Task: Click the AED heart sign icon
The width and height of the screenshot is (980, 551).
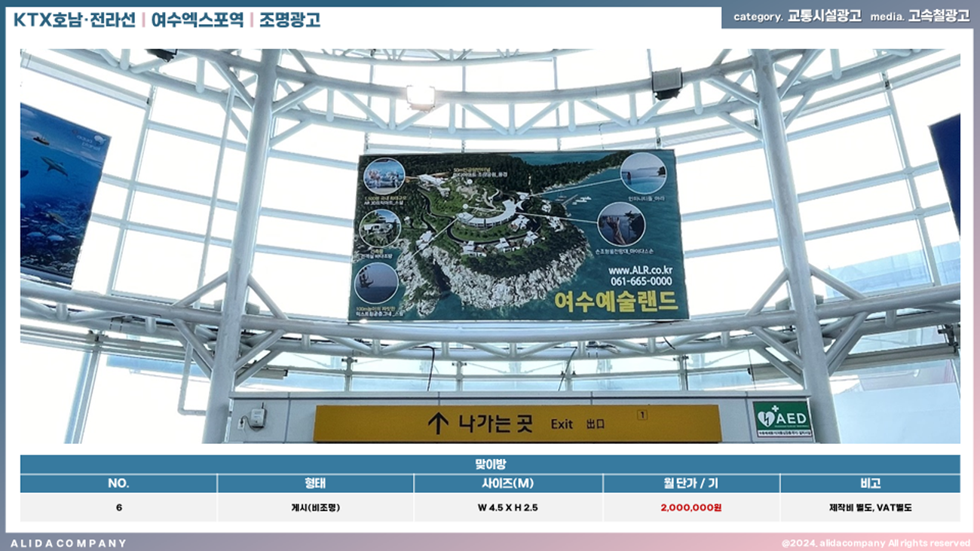Action: click(x=767, y=418)
